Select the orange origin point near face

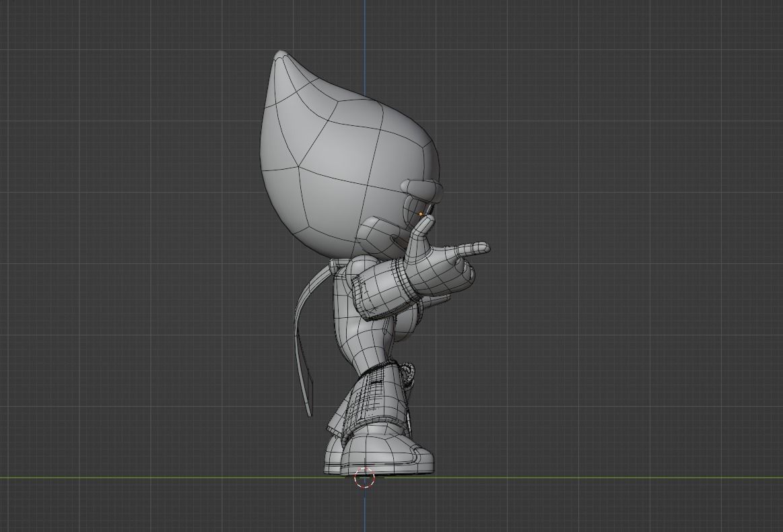pos(421,213)
